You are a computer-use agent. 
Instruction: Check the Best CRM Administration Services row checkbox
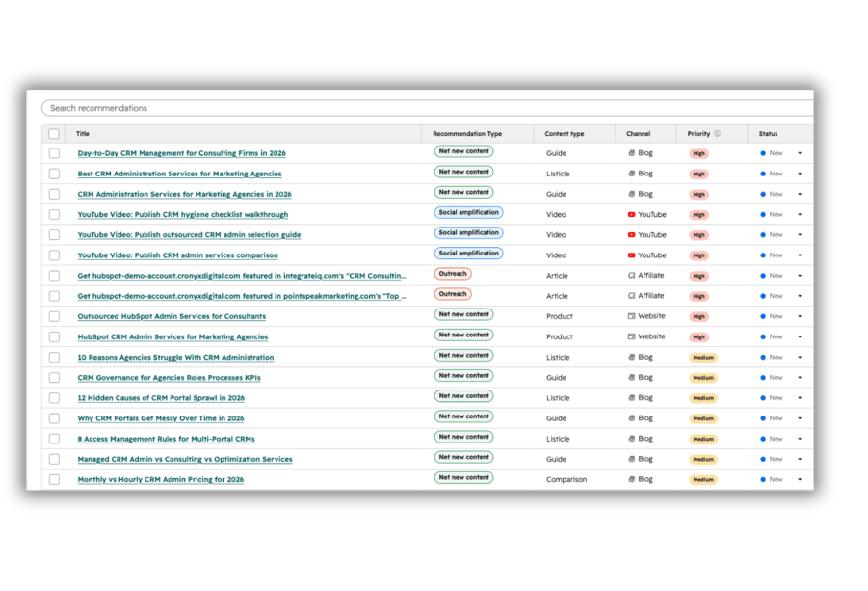[x=54, y=174]
